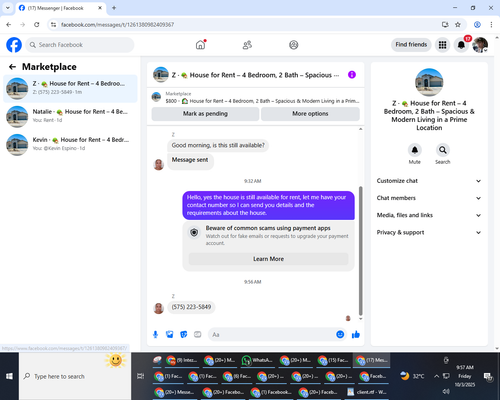Screen dimensions: 500x400
Task: Switch to the (15) Fac... Chrome taskbar window
Action: click(333, 360)
